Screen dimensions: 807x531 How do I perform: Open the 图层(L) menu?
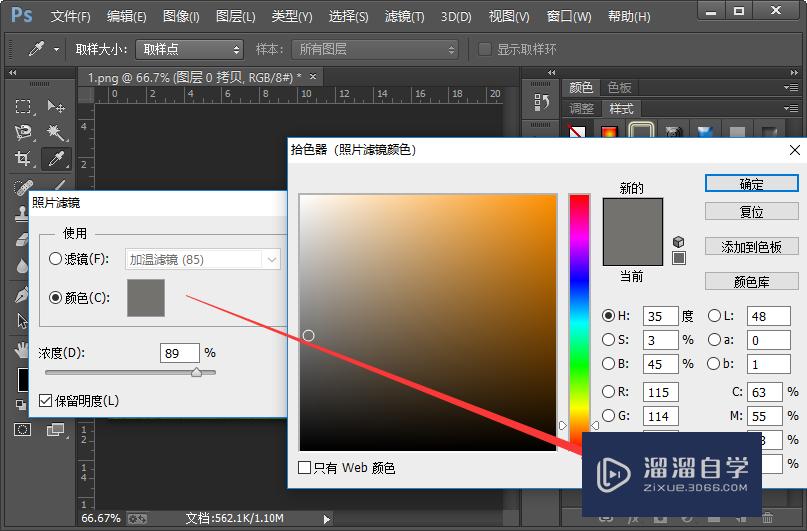click(x=235, y=16)
